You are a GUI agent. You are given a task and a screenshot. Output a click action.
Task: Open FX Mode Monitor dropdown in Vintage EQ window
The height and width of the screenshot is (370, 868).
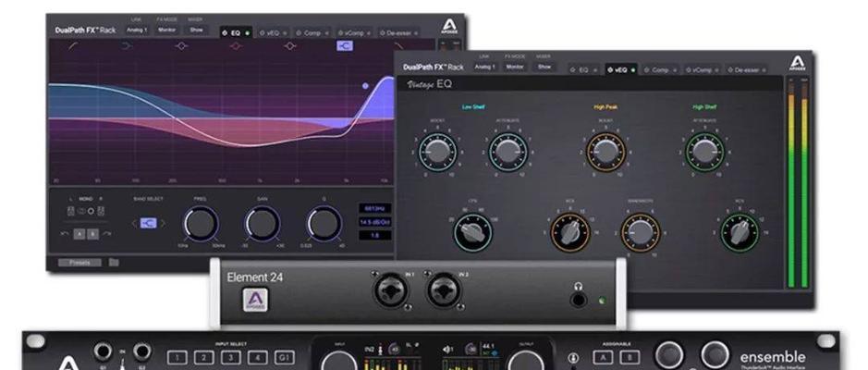(515, 67)
